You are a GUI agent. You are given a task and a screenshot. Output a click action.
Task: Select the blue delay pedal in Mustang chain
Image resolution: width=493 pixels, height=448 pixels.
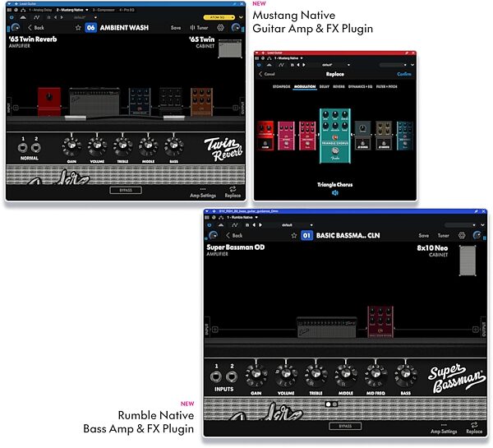point(140,102)
